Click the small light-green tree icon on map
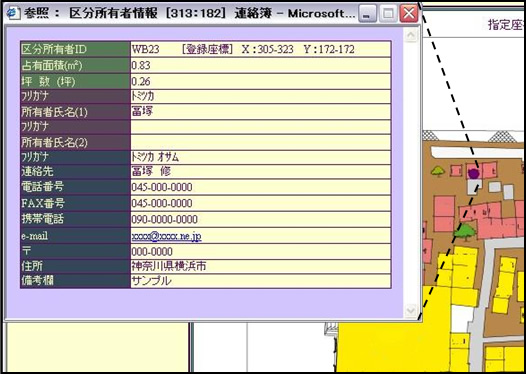 (x=437, y=171)
